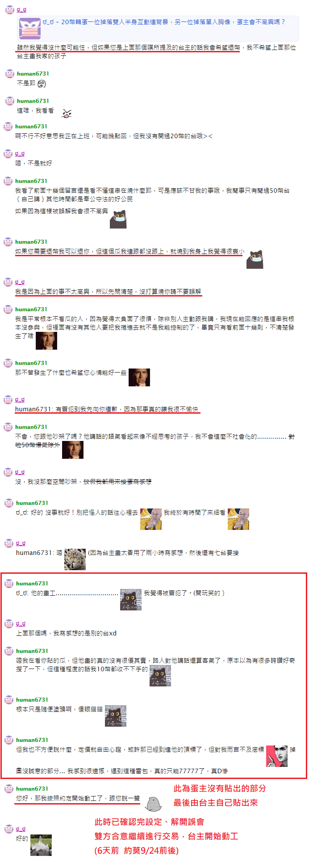The image size is (309, 868).
Task: Open the cheetah image after human6731: 嗯
Action: [x=75, y=559]
